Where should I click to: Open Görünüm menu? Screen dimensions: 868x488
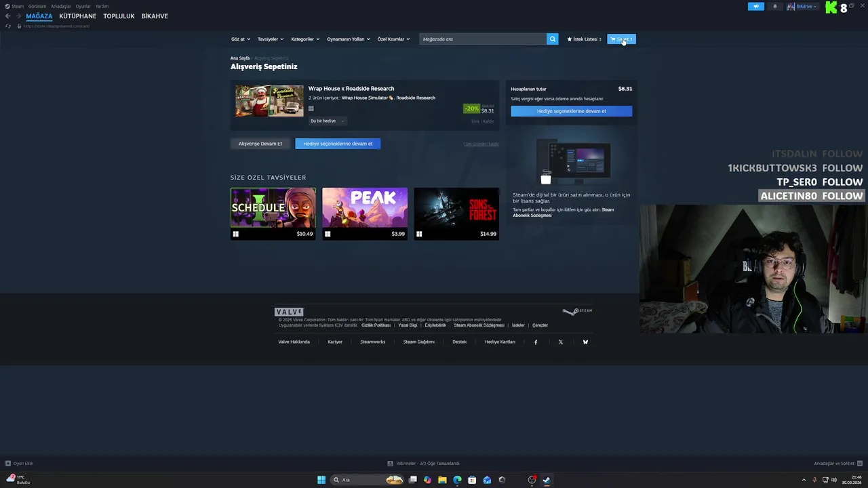[x=37, y=6]
